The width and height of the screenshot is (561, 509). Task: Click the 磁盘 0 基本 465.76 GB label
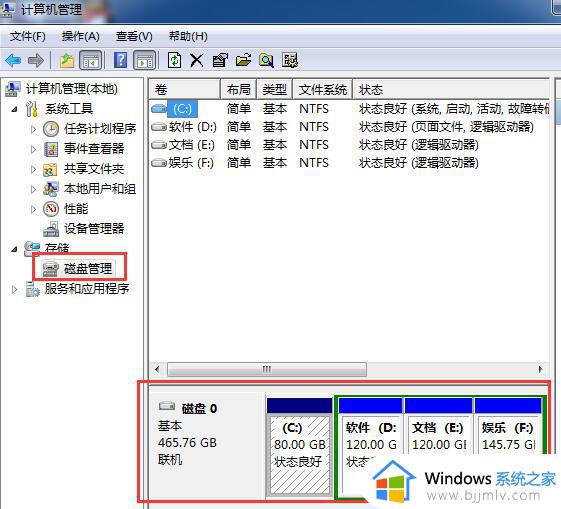coord(208,445)
